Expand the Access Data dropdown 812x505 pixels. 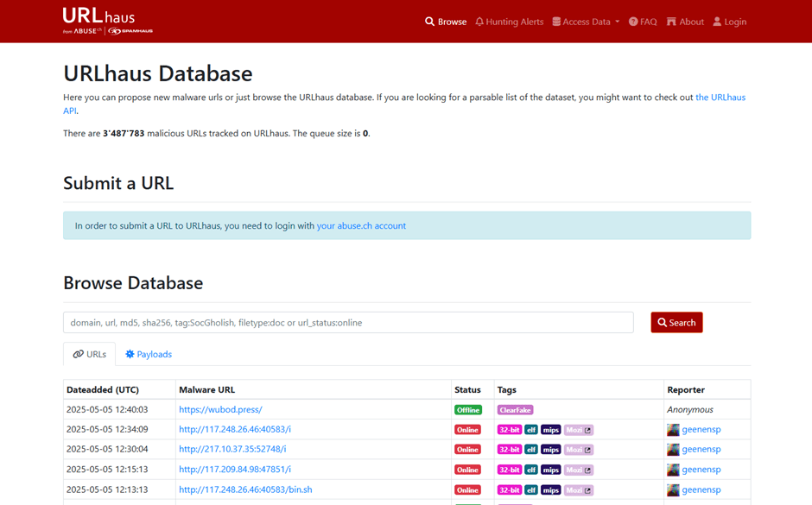pos(586,22)
